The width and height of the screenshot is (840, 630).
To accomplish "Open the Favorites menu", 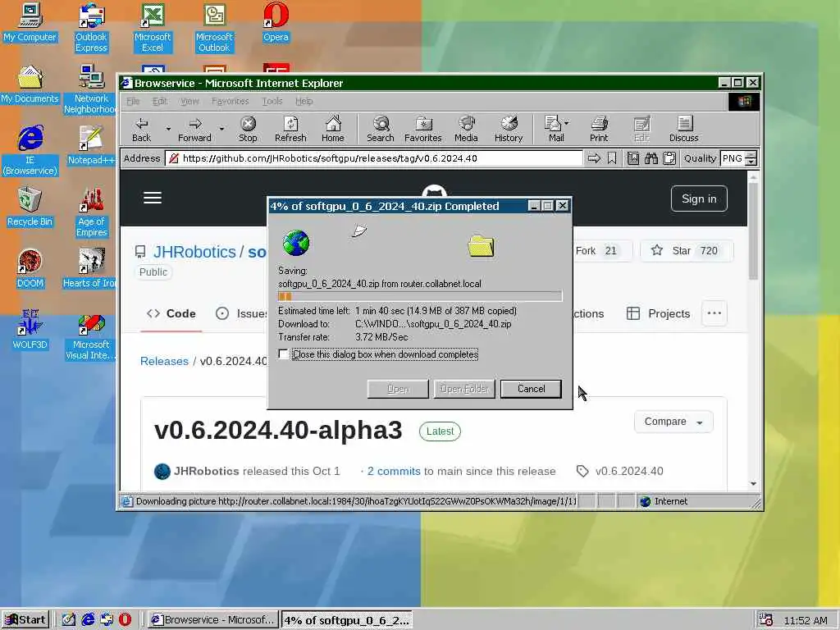I will click(230, 101).
